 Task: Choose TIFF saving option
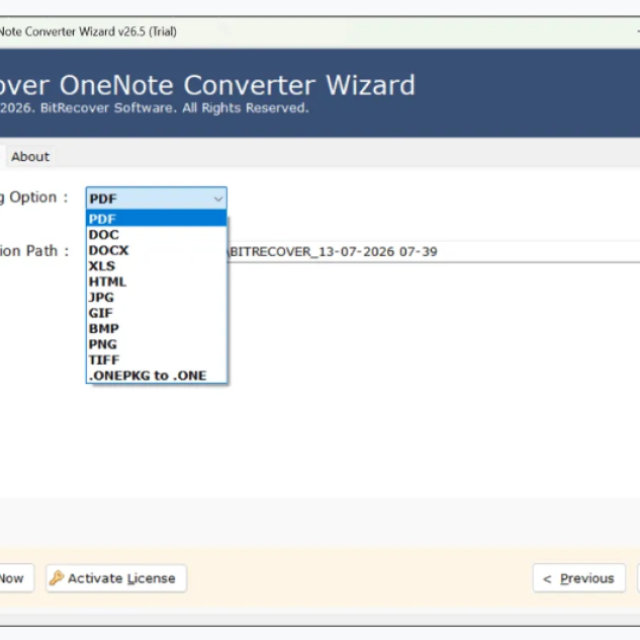click(x=157, y=360)
